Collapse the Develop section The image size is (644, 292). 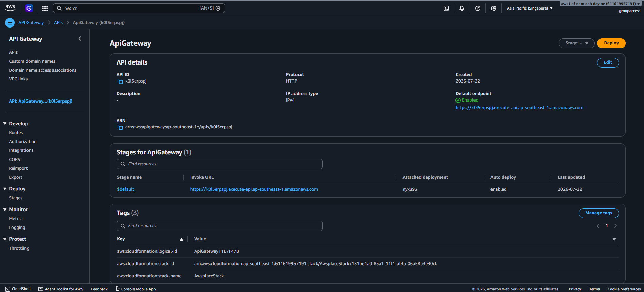tap(5, 124)
